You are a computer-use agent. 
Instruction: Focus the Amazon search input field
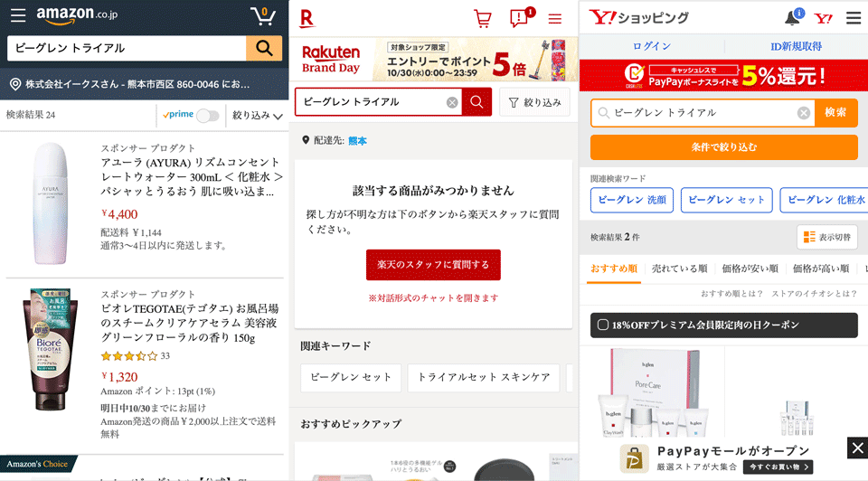click(127, 48)
